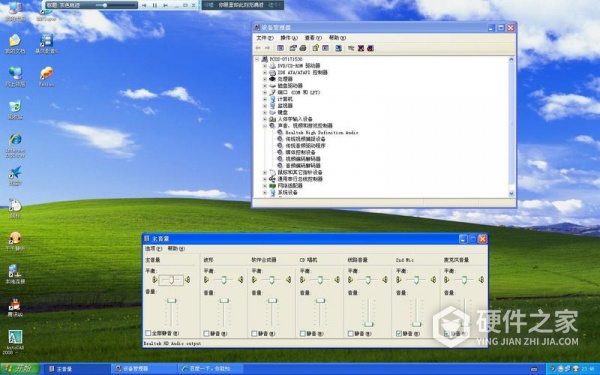This screenshot has width=600, height=375.
Task: Click the 线路音量 volume slider thumb
Action: (x=368, y=324)
